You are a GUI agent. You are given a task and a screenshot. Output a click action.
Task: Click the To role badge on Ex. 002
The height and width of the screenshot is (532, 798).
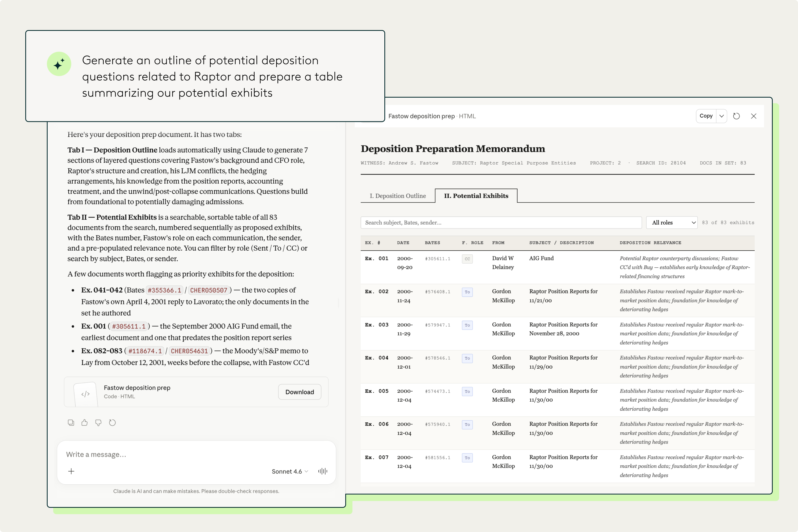(467, 292)
